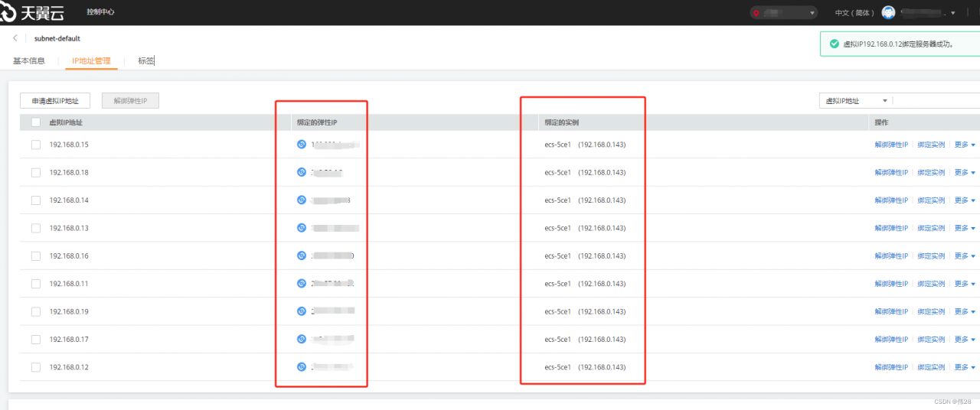The image size is (980, 410).
Task: Click the elastic IP icon for 192.168.0.15
Action: (x=301, y=145)
